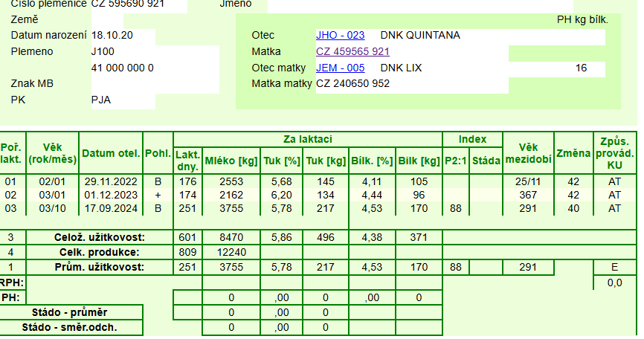Click the Stádo - průměr row label
Viewport: 644px width, 339px height.
click(73, 312)
